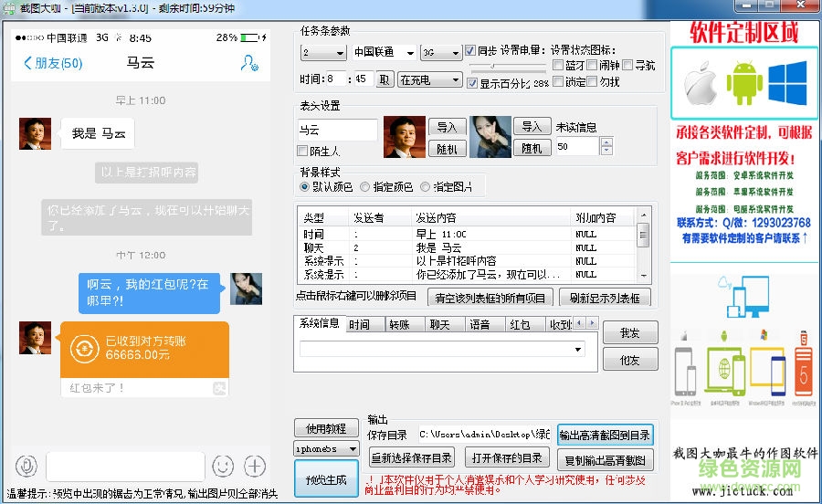Increase unread message count with up spinner
Screen dimensions: 822x504
(x=606, y=142)
